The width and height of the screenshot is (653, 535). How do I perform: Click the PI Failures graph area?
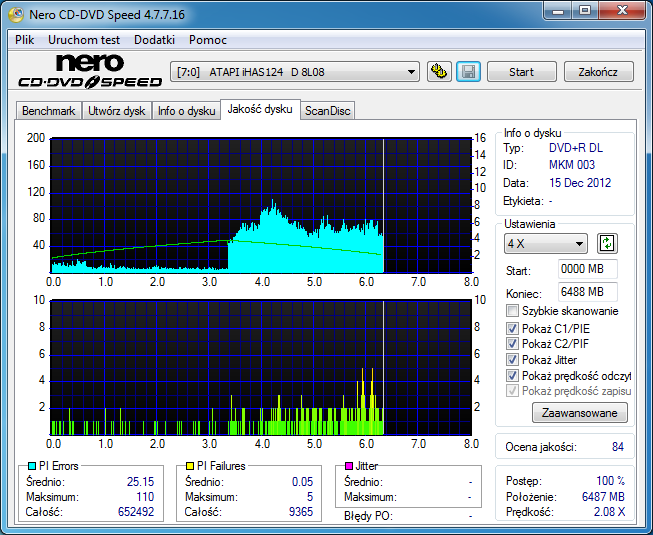click(x=261, y=368)
